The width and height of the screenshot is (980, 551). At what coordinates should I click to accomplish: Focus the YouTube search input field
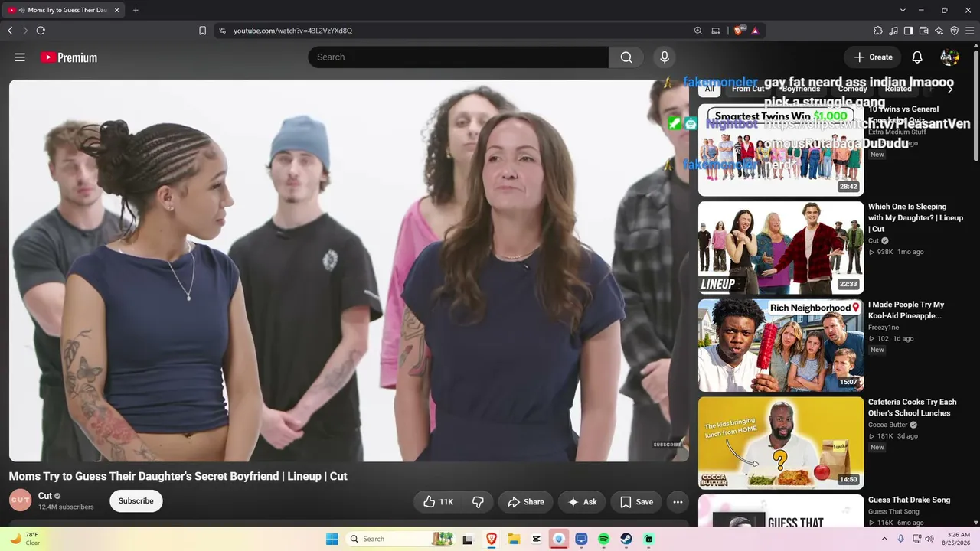coord(458,57)
